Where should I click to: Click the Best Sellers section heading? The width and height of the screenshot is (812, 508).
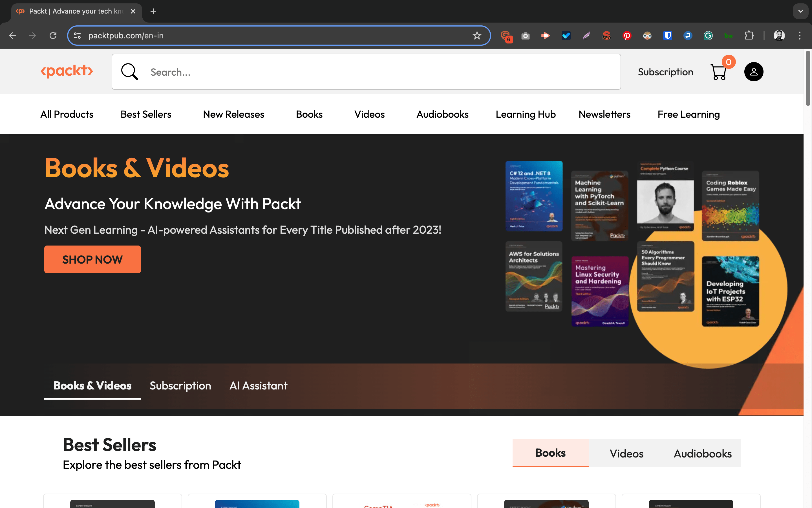pyautogui.click(x=110, y=445)
